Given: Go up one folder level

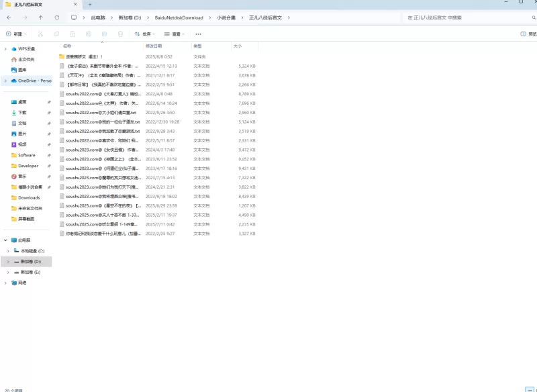Looking at the screenshot, I should coord(41,17).
